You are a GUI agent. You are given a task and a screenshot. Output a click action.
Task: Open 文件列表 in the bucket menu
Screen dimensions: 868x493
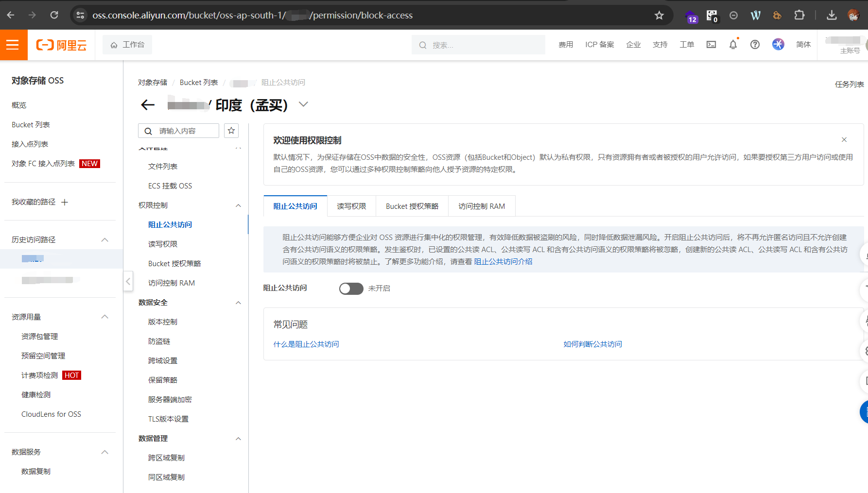(163, 166)
